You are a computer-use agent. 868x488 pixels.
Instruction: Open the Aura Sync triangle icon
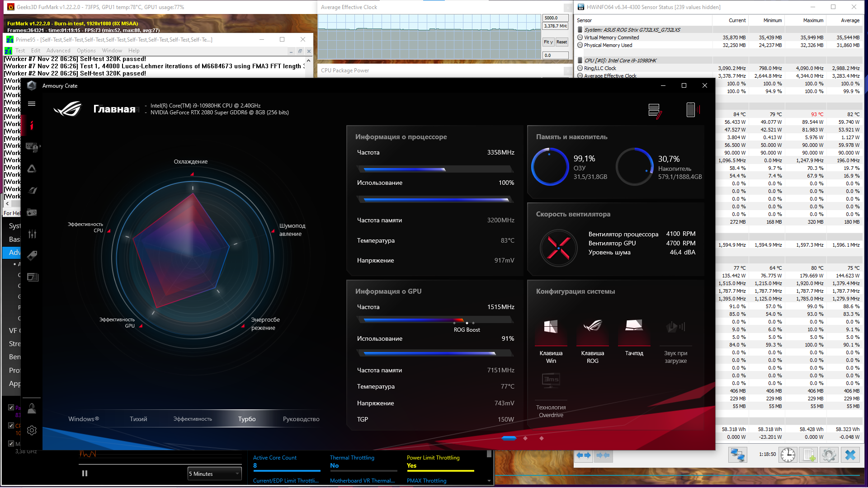click(x=32, y=169)
